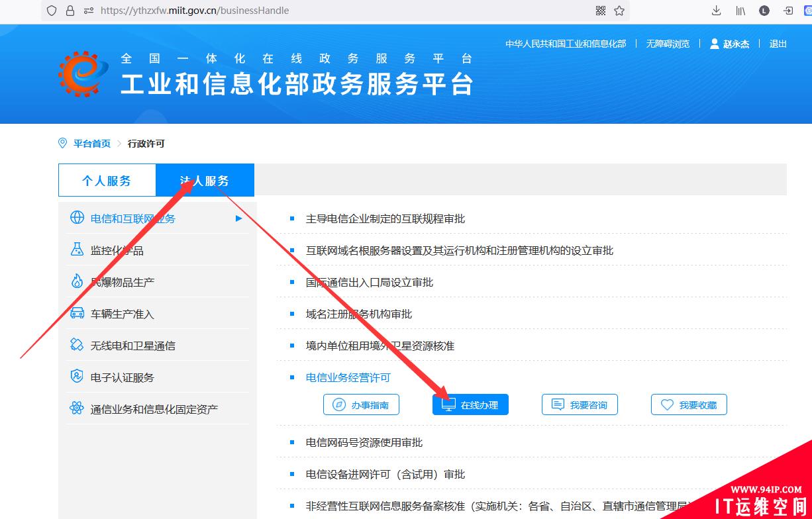The width and height of the screenshot is (812, 519).
Task: Open the 无障碍浏览 link
Action: click(668, 44)
